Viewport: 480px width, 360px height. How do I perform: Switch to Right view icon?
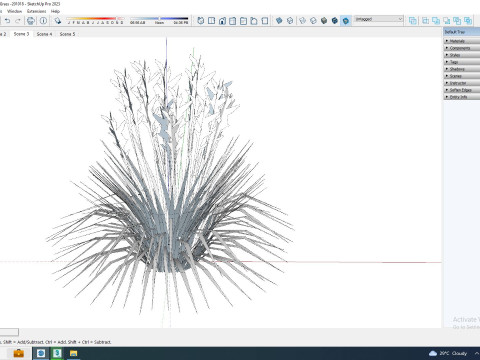click(x=233, y=21)
